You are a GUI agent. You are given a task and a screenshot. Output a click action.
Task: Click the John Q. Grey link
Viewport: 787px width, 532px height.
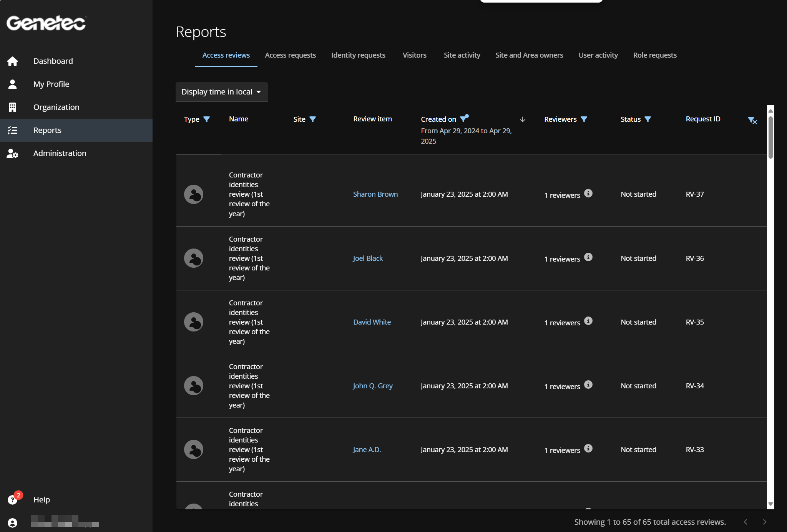[x=372, y=386]
